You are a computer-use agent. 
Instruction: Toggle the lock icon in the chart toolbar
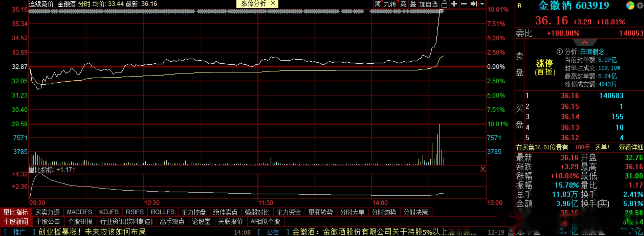tap(444, 4)
